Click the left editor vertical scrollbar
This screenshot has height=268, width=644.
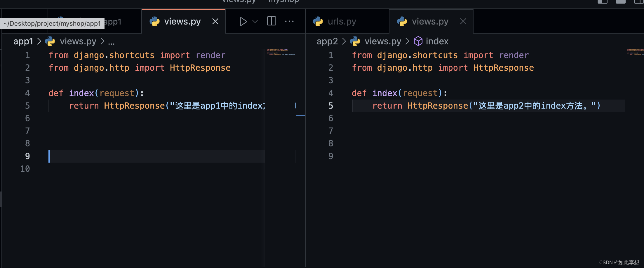click(300, 158)
